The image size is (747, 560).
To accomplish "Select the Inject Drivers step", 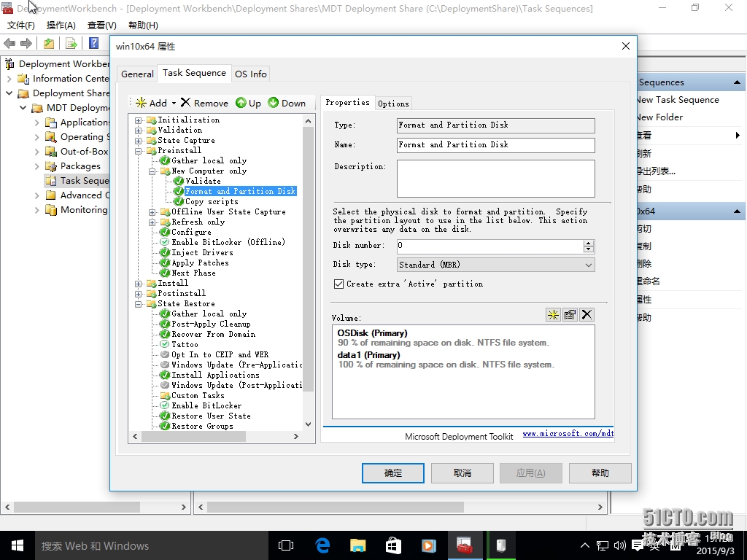I will [x=202, y=253].
